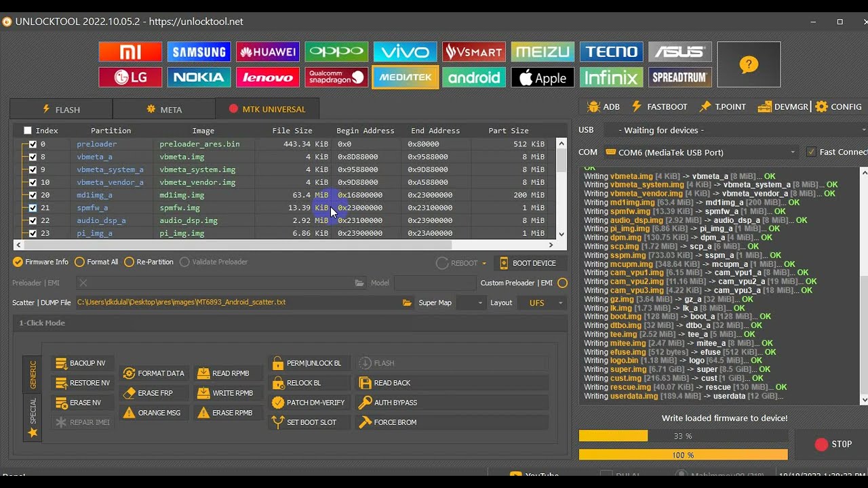Select the MediaTek brand icon
This screenshot has height=488, width=868.
pyautogui.click(x=405, y=77)
